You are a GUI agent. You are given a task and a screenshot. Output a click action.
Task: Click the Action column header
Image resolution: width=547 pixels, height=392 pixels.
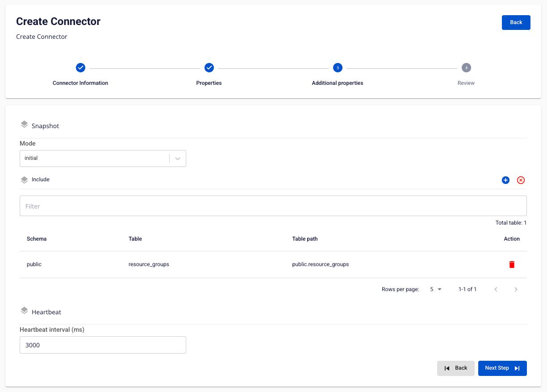[x=512, y=239]
